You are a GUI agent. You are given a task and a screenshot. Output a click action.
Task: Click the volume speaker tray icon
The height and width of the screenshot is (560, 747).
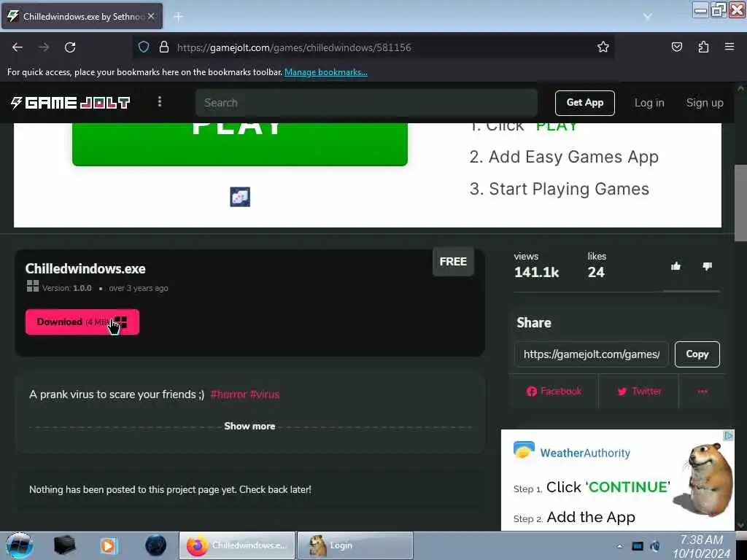click(656, 546)
